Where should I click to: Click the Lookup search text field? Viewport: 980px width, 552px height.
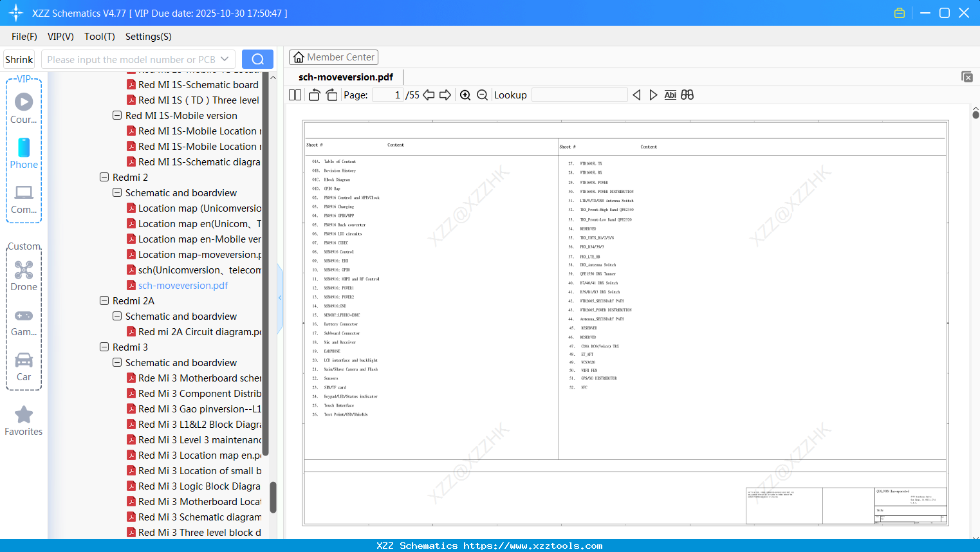click(580, 95)
